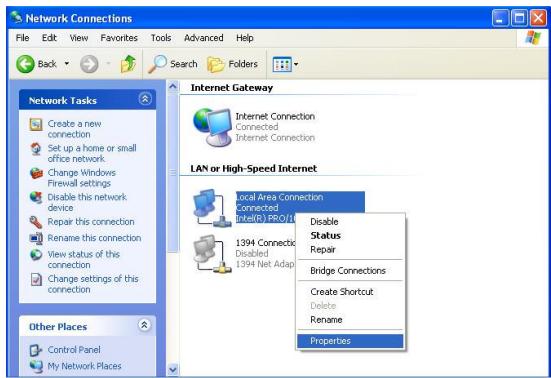
Task: Open the Folders toolbar button
Action: (232, 64)
